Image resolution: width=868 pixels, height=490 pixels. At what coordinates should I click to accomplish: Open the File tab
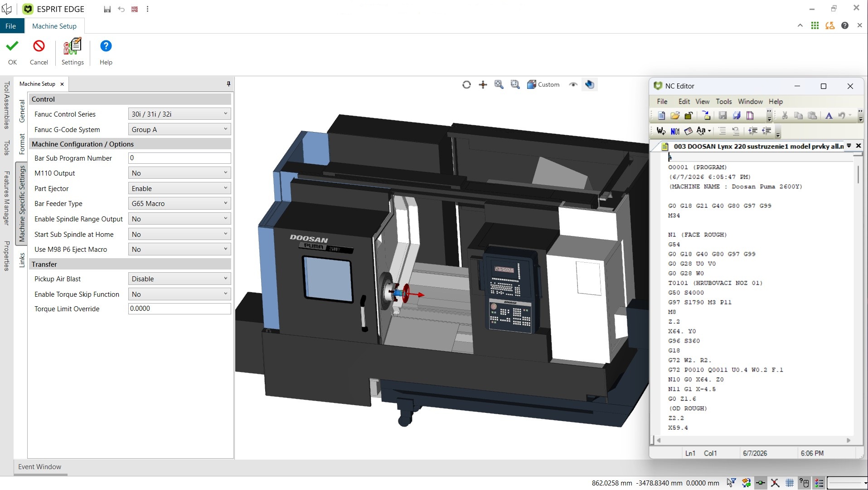tap(11, 26)
